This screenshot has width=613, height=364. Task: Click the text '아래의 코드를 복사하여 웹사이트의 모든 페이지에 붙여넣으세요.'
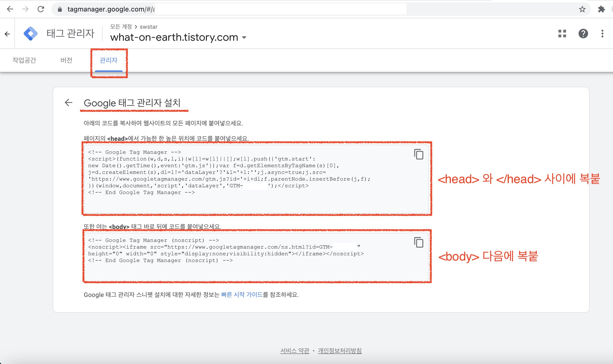[x=163, y=123]
